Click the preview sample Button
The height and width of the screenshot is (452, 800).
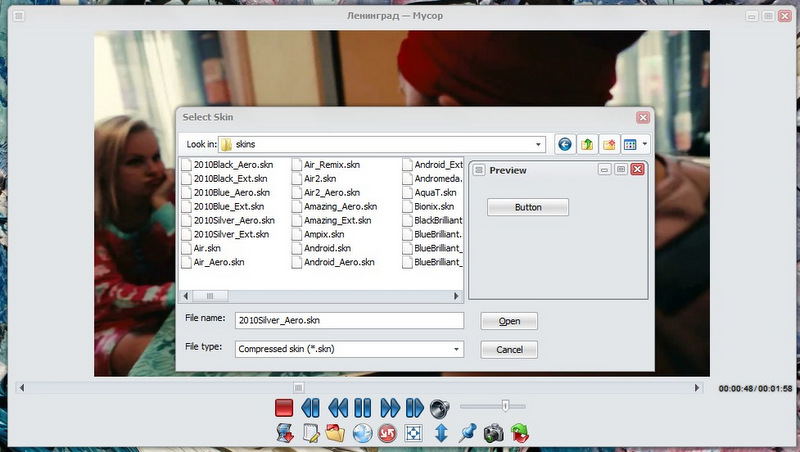(528, 207)
